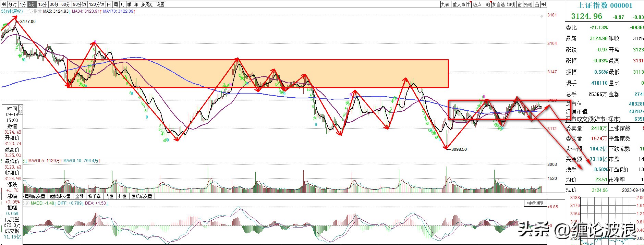Click the lock icon in chart toolbar

point(537,4)
